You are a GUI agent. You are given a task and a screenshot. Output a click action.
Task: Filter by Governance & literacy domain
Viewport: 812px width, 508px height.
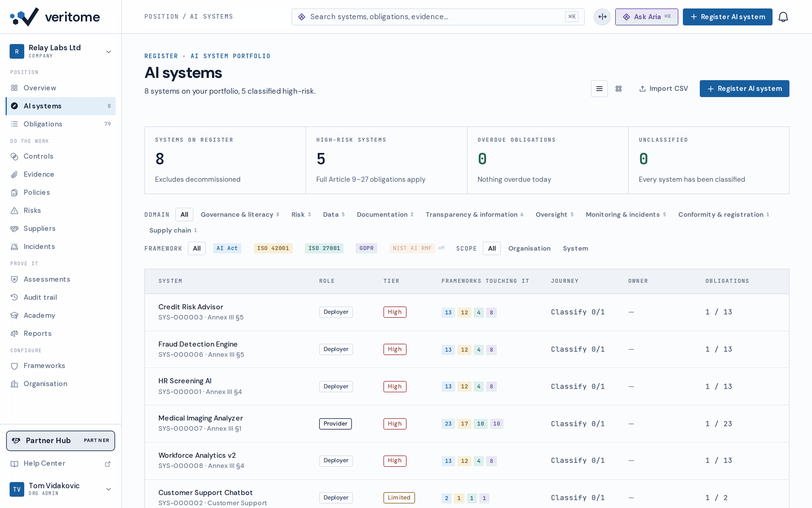(240, 214)
